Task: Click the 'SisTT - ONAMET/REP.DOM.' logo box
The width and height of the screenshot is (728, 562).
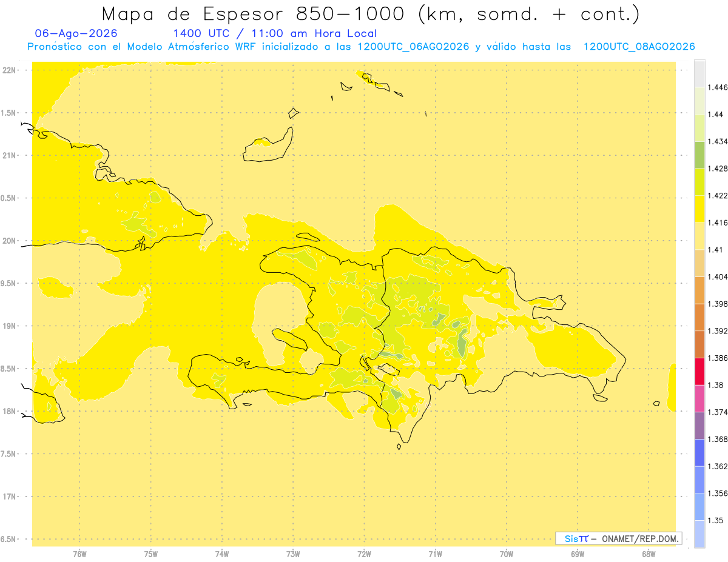Action: 619,538
